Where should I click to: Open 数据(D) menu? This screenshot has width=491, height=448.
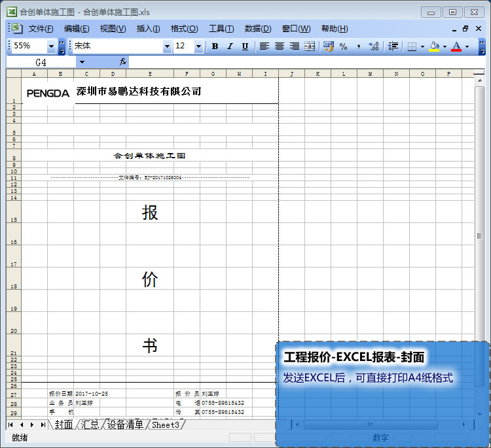tap(258, 29)
